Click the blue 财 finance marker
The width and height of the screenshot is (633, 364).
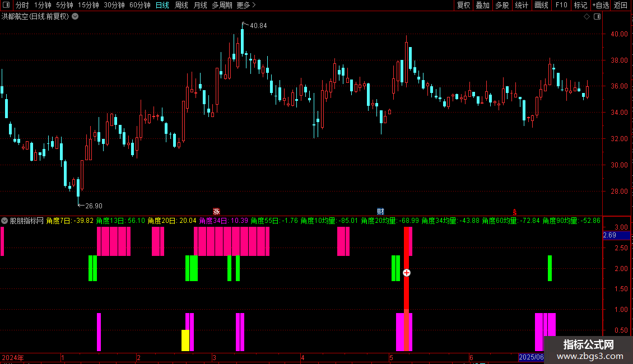(380, 212)
